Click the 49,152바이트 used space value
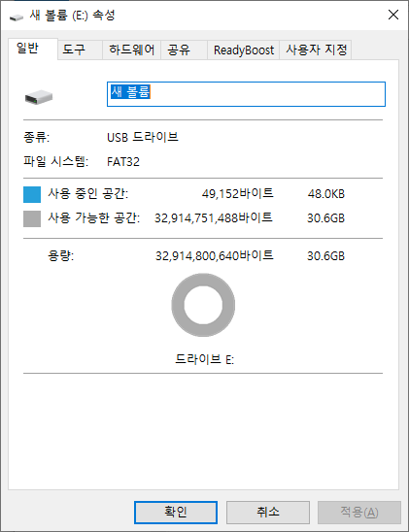The height and width of the screenshot is (532, 409). pyautogui.click(x=238, y=193)
